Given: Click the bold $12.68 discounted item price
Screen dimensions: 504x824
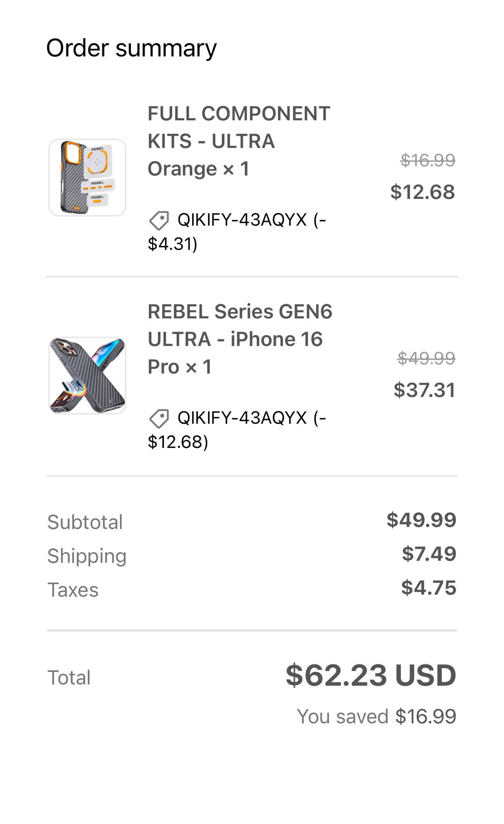Looking at the screenshot, I should 423,192.
